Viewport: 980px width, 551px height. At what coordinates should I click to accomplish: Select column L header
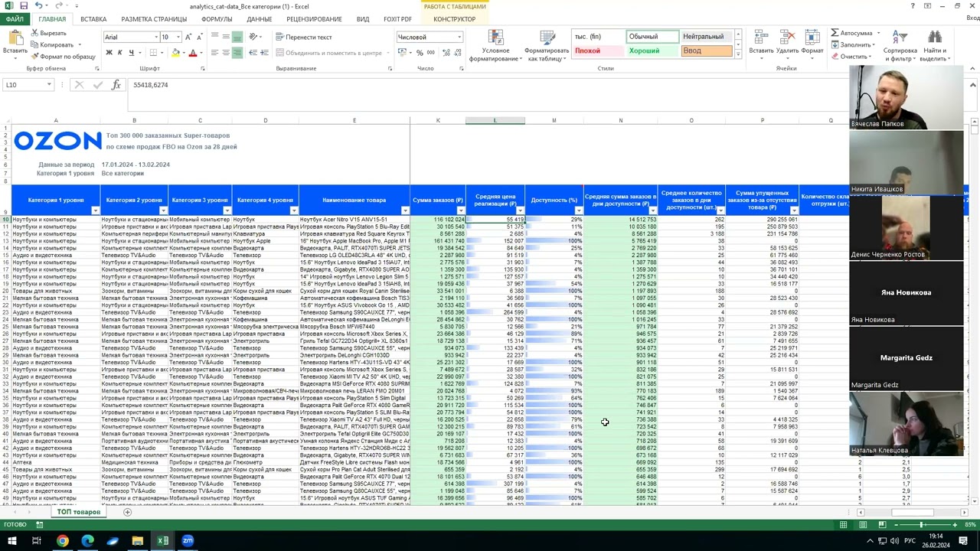point(495,120)
